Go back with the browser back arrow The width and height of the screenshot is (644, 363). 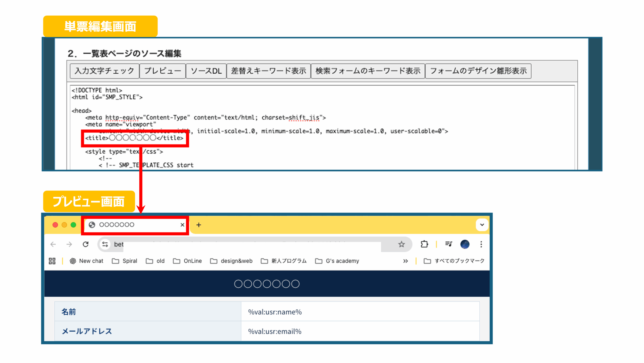[53, 244]
